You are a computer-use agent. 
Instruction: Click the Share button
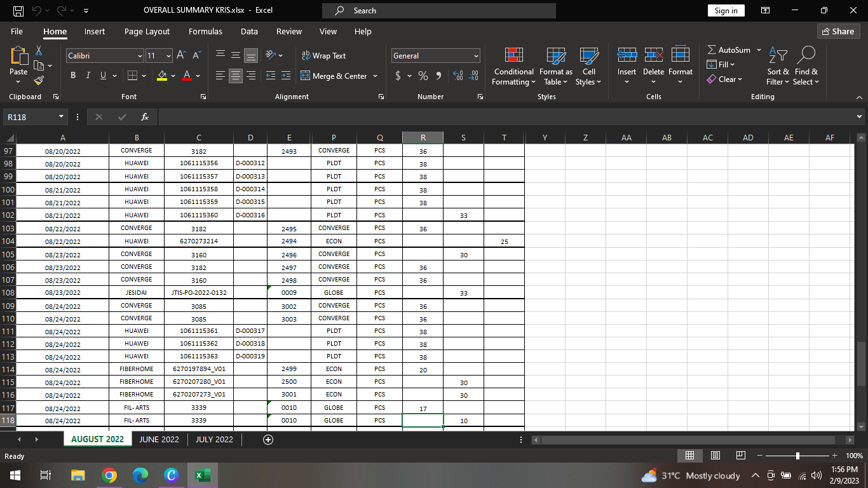[838, 32]
